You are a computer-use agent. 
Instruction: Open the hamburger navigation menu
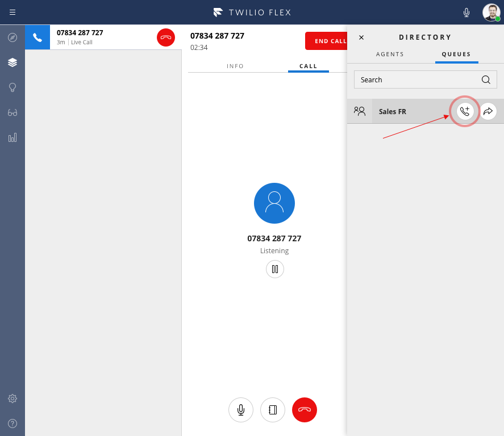(13, 12)
